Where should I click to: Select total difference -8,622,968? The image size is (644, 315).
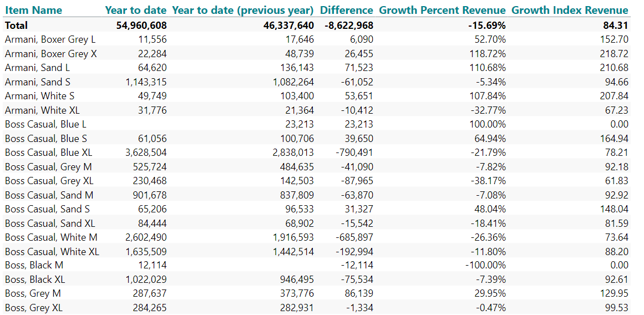[349, 26]
